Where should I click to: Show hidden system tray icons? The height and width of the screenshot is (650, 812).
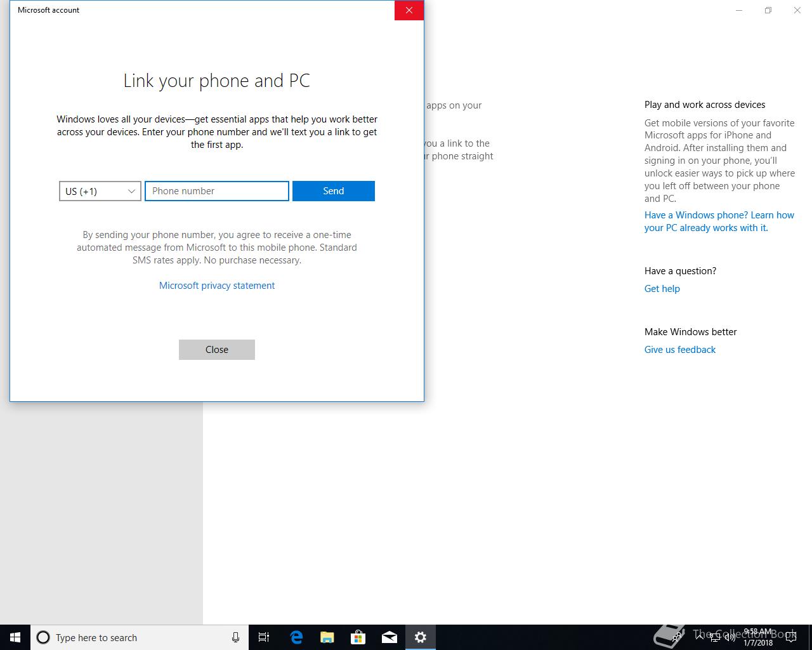pos(700,637)
